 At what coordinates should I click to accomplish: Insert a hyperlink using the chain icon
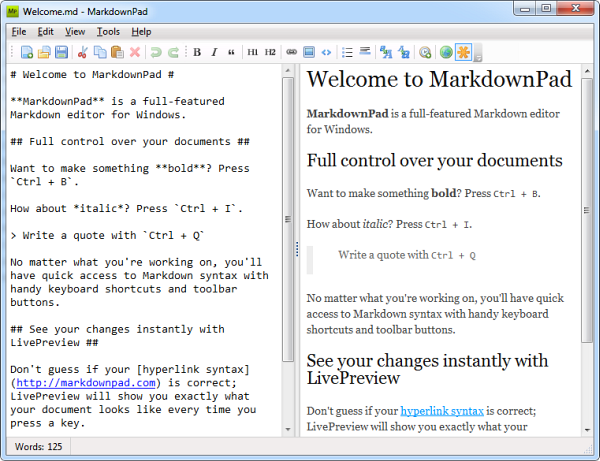tap(292, 52)
